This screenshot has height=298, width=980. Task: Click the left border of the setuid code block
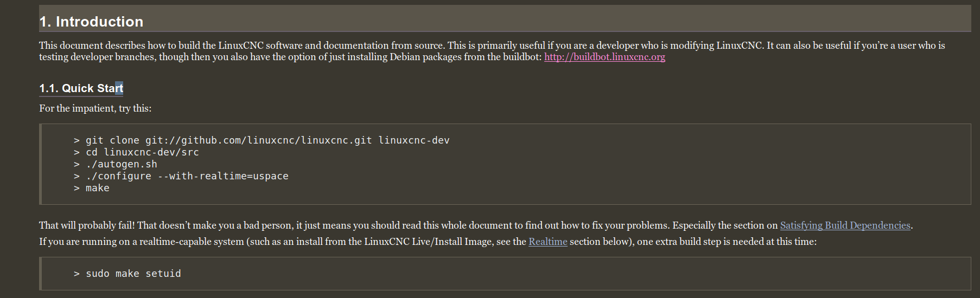click(40, 274)
